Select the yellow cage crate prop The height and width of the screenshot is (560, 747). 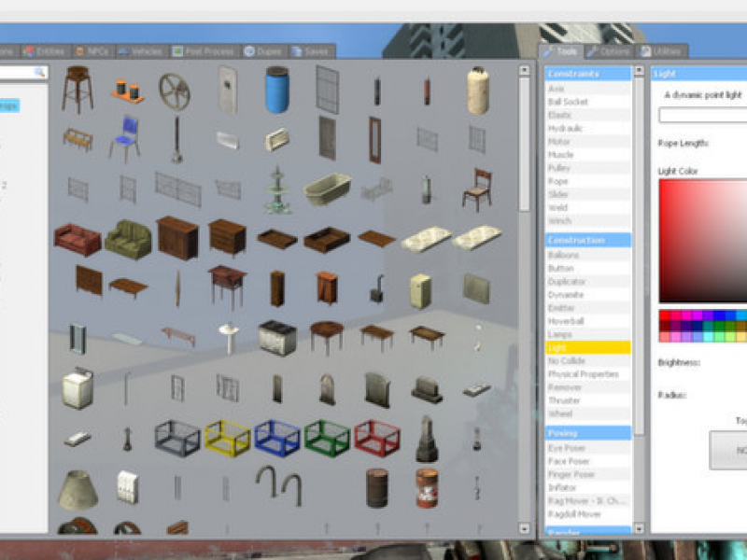click(x=227, y=438)
